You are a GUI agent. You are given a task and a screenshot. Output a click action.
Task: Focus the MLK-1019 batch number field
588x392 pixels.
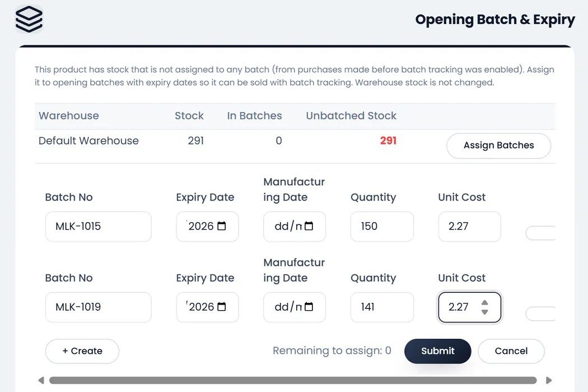(98, 307)
